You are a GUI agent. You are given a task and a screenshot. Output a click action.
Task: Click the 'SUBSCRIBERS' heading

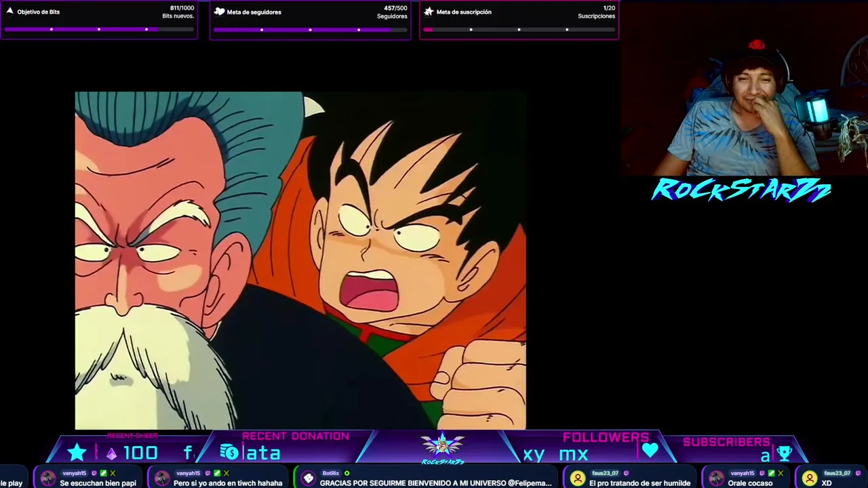click(726, 442)
